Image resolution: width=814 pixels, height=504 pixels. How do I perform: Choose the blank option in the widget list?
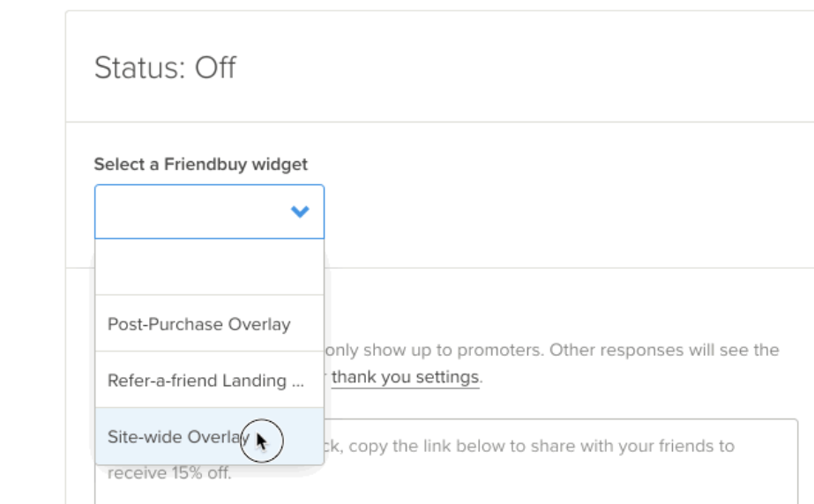(x=209, y=267)
